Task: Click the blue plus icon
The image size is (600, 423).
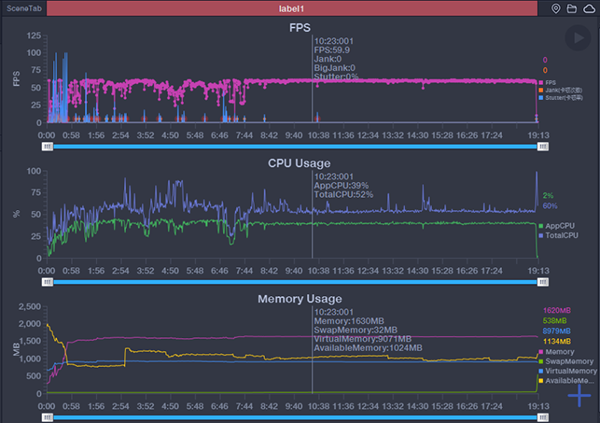Action: [x=580, y=395]
